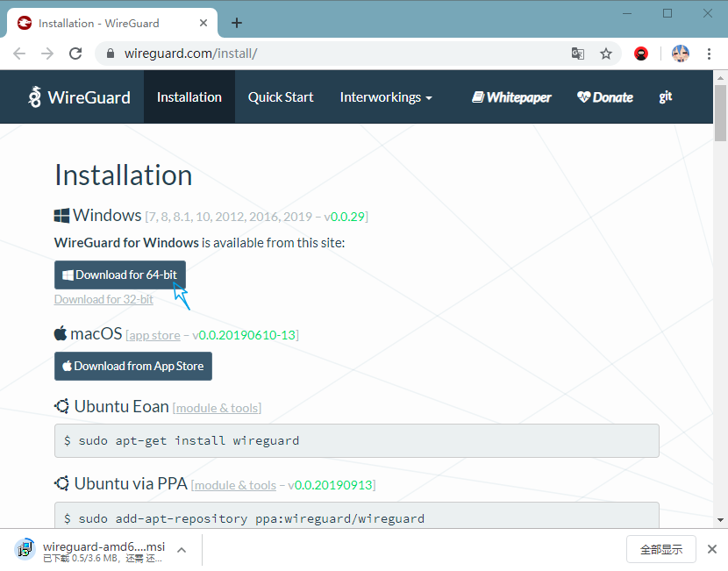Open the macOS app store link
The image size is (728, 571).
pos(154,335)
